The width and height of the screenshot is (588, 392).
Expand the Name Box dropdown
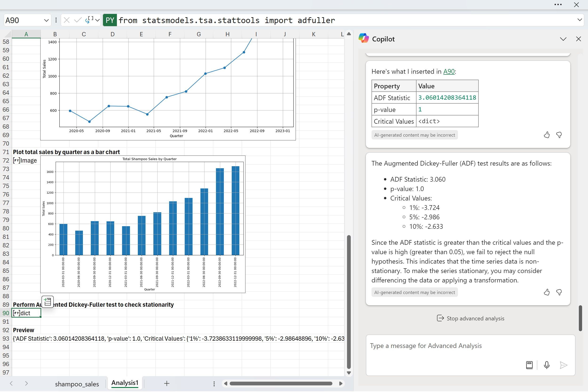(46, 20)
